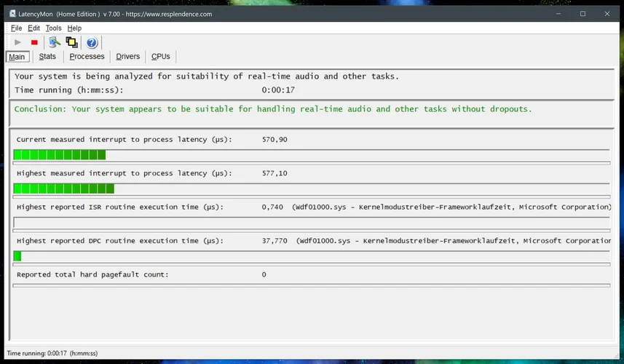Open the driver analysis magnifier toolbar icon

coord(54,42)
